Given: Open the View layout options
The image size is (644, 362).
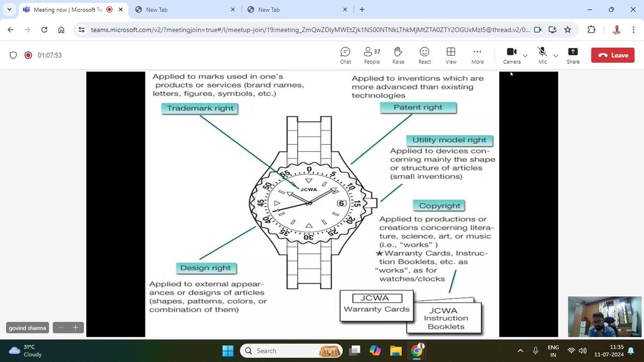Looking at the screenshot, I should point(451,55).
